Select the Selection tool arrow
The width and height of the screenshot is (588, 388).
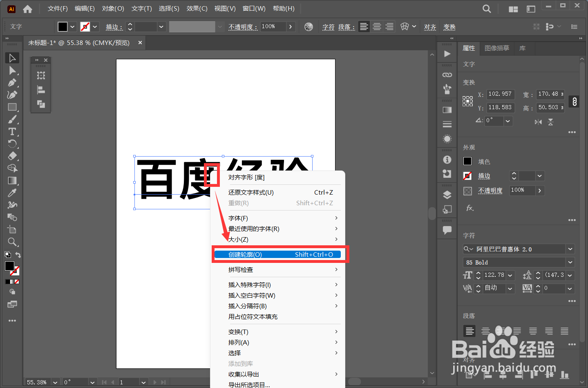pos(12,58)
